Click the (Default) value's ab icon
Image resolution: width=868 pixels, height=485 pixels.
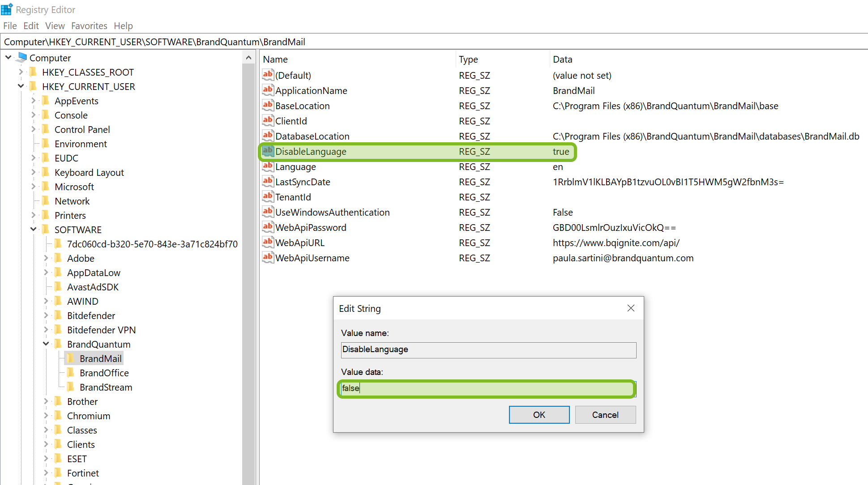click(268, 75)
